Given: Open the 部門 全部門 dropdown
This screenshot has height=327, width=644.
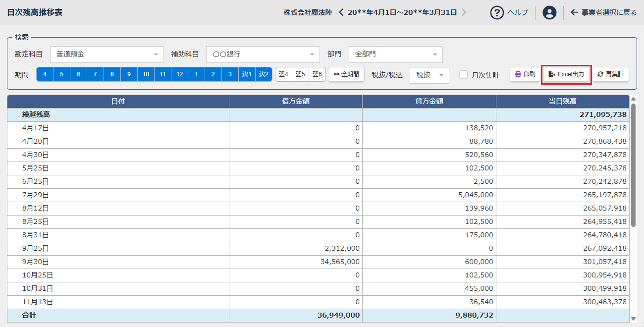Looking at the screenshot, I should [396, 54].
